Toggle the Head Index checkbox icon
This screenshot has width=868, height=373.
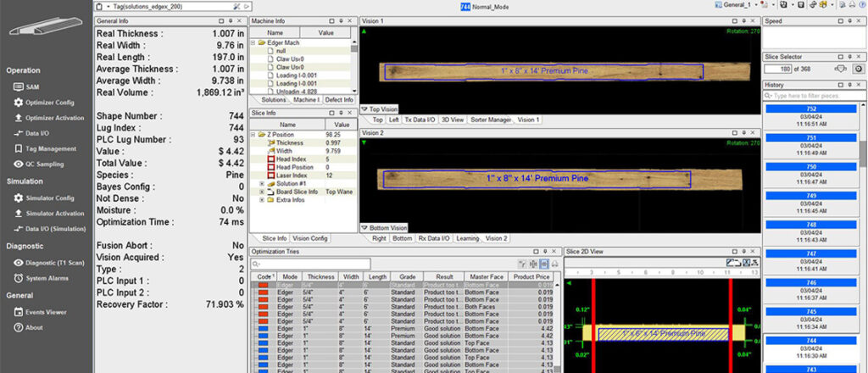271,159
